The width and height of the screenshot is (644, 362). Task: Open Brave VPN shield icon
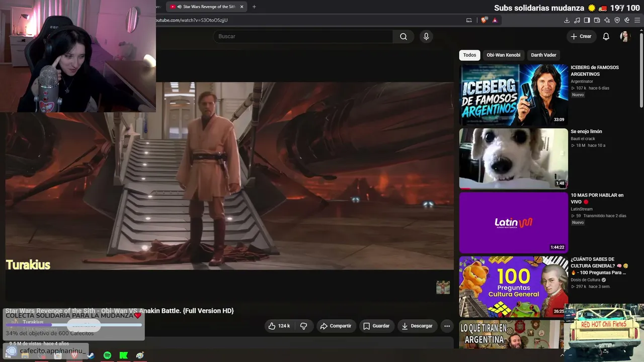617,20
